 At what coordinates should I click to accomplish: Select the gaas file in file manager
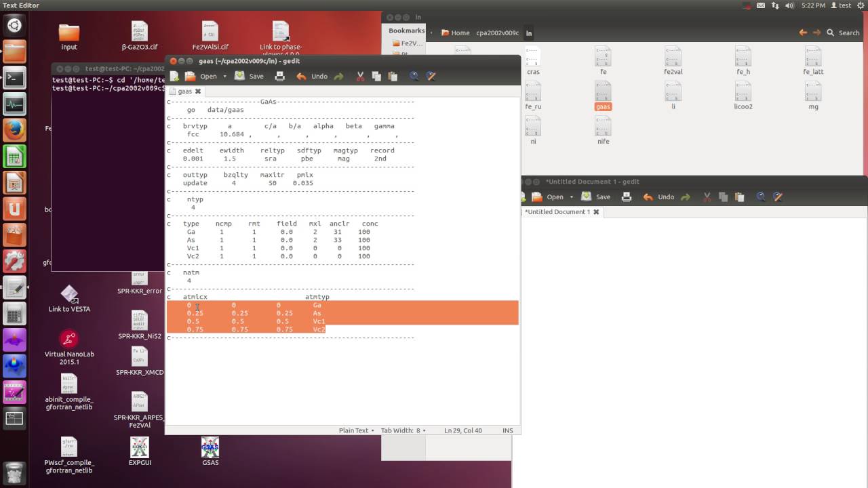[603, 96]
